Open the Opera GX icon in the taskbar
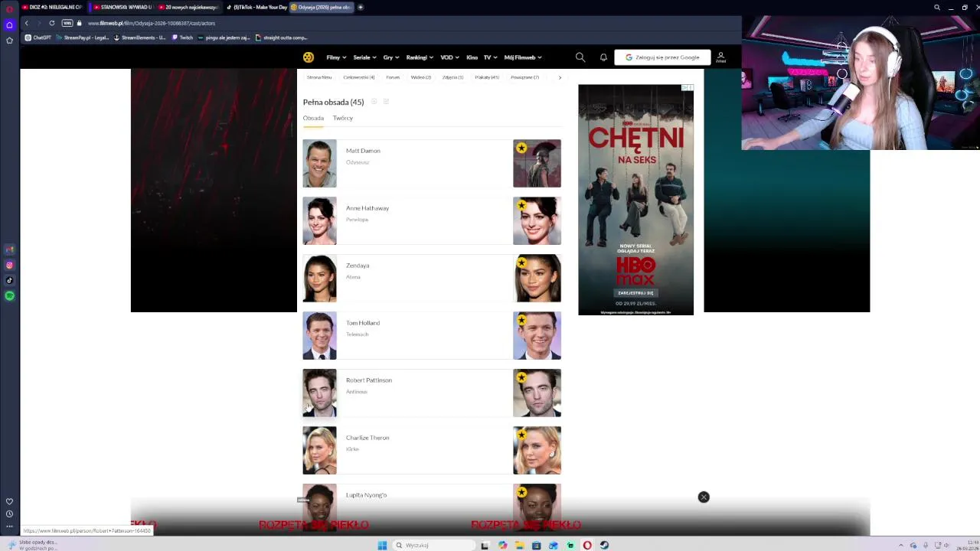 tap(587, 545)
